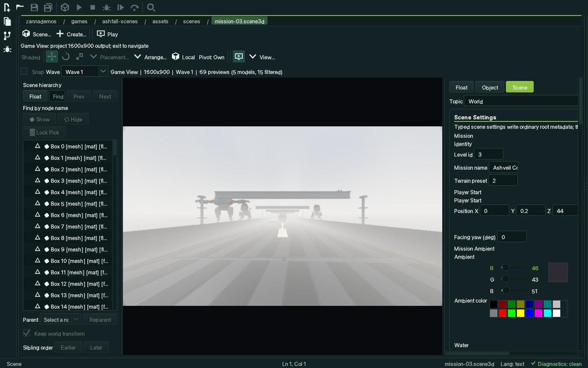The width and height of the screenshot is (588, 368).
Task: Click the Hide visibility button
Action: point(73,119)
